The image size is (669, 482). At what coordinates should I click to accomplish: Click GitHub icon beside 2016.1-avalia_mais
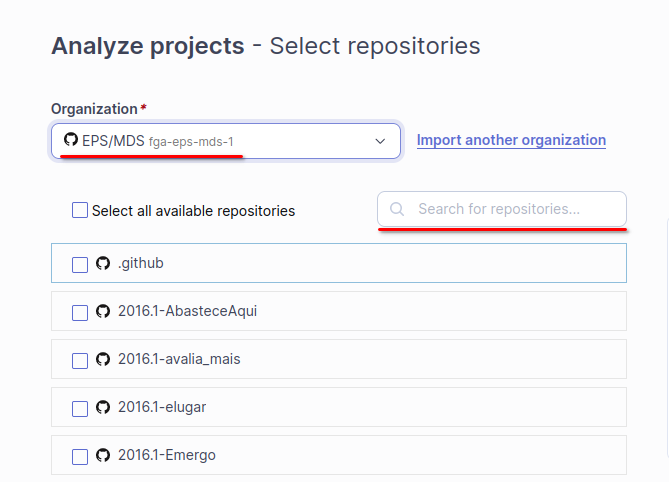pyautogui.click(x=102, y=359)
